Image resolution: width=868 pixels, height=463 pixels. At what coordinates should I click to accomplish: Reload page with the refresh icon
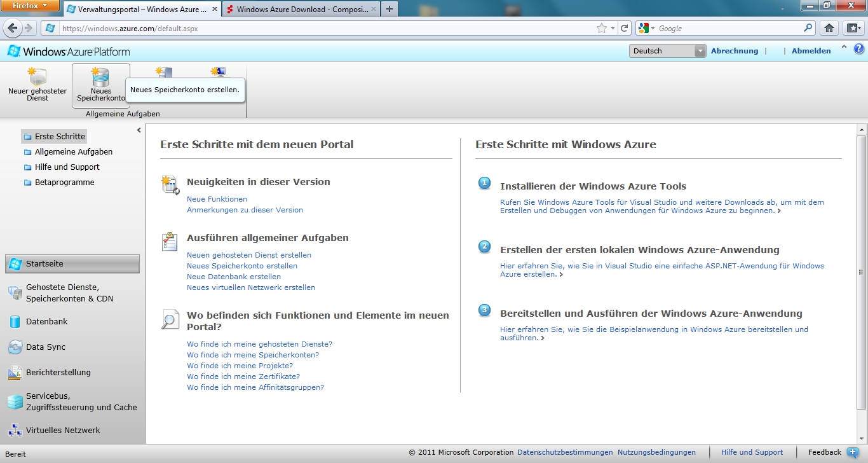[625, 28]
